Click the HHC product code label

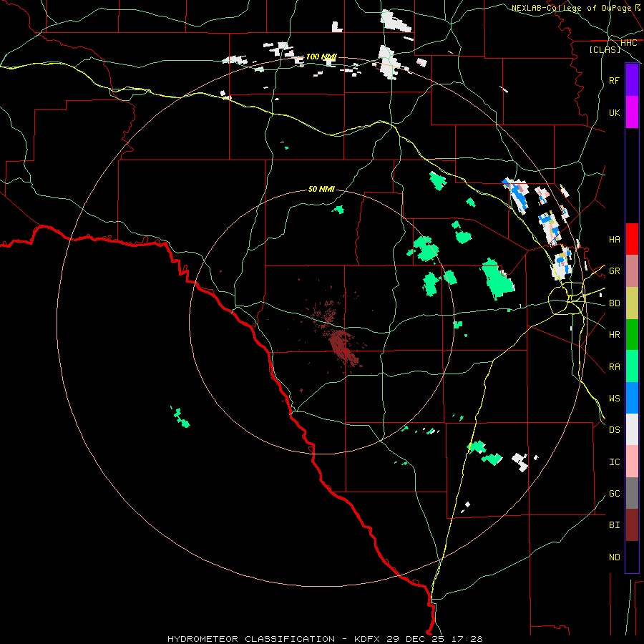[x=628, y=43]
